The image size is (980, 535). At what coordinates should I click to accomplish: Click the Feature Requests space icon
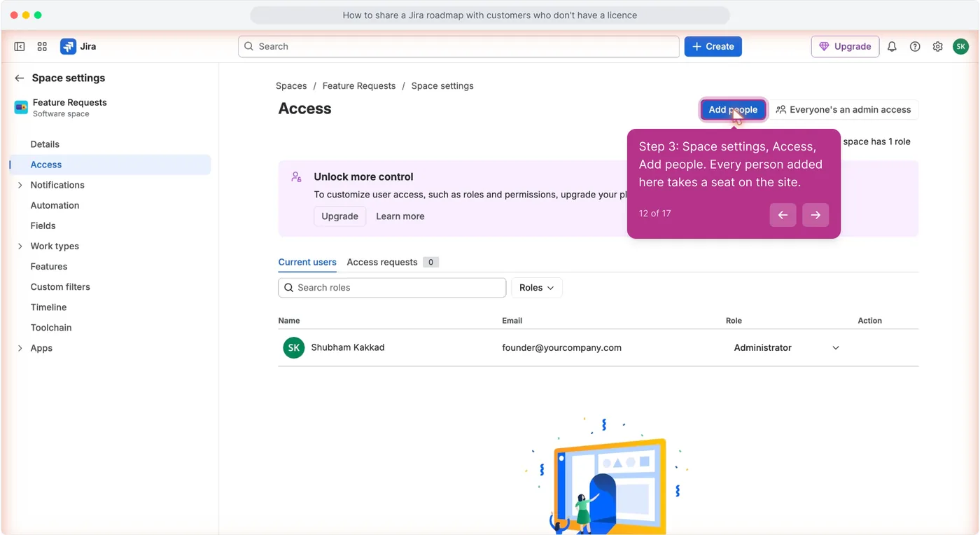21,107
